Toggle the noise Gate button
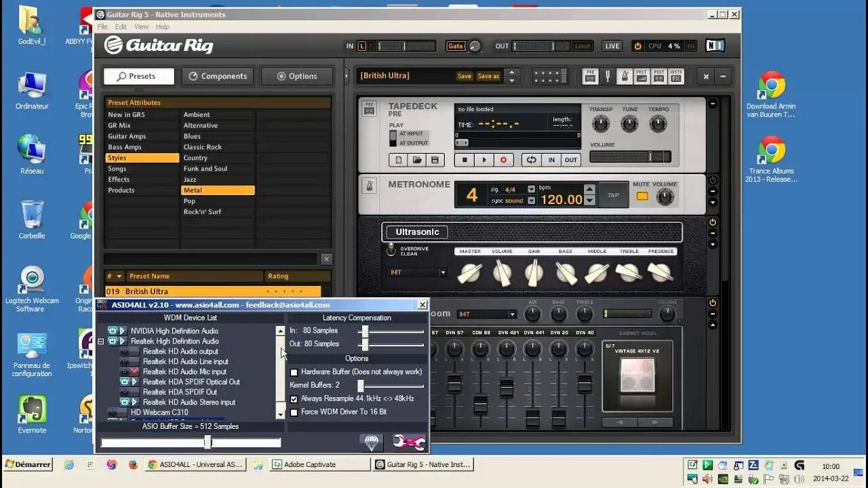The image size is (868, 488). click(x=456, y=46)
